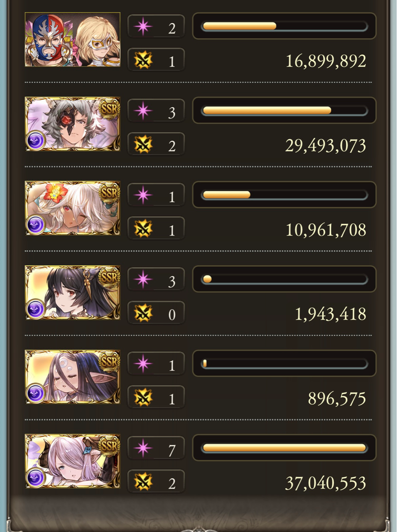Click the pink star icon showing 7
The image size is (397, 532).
pyautogui.click(x=143, y=448)
